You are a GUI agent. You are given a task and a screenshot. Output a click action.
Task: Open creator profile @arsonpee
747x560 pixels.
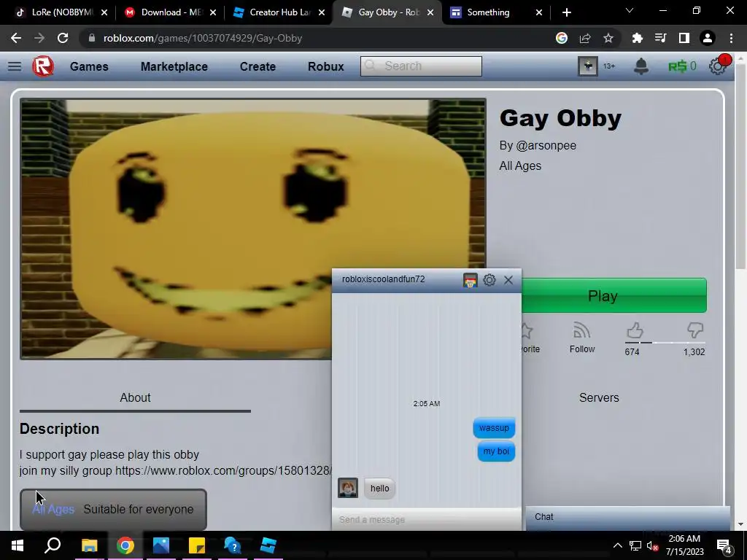(546, 145)
